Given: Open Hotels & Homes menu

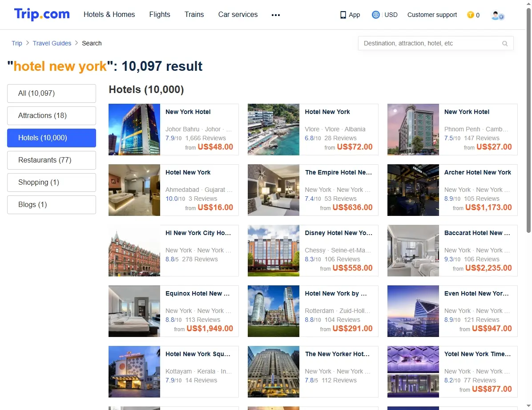Looking at the screenshot, I should coord(109,14).
